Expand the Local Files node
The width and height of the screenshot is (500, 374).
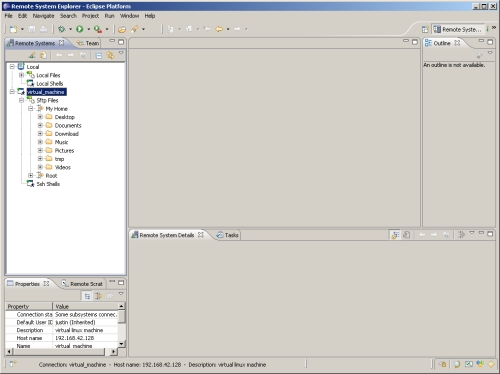(x=21, y=75)
